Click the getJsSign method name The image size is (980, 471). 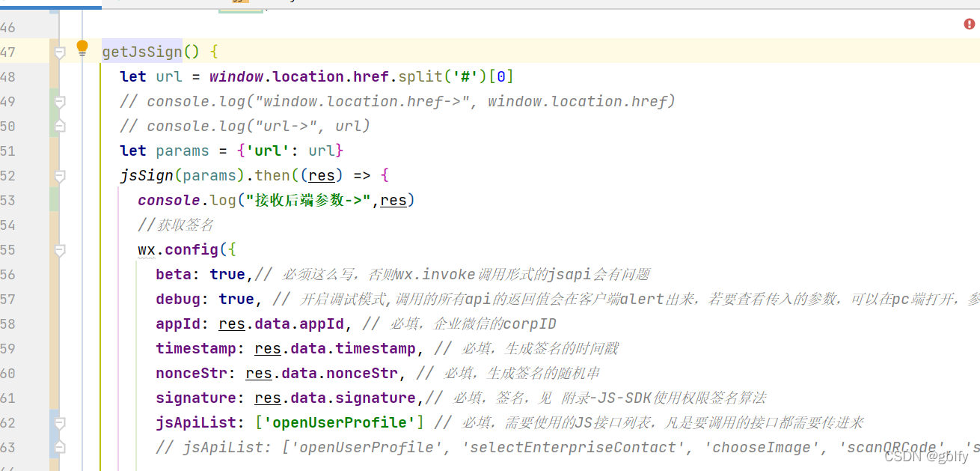coord(142,52)
